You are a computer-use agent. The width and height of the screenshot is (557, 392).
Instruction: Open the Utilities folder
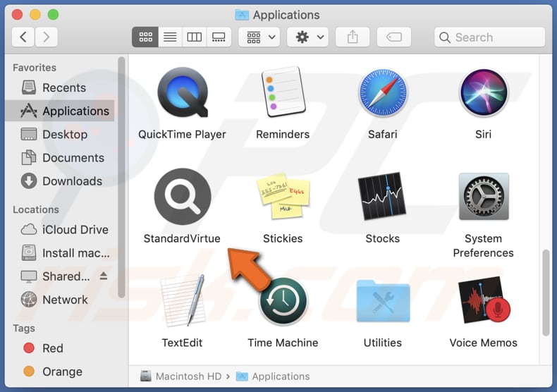tap(383, 301)
